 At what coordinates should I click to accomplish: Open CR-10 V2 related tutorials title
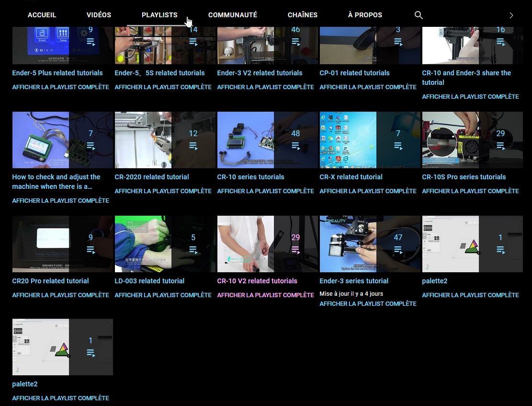pyautogui.click(x=257, y=280)
